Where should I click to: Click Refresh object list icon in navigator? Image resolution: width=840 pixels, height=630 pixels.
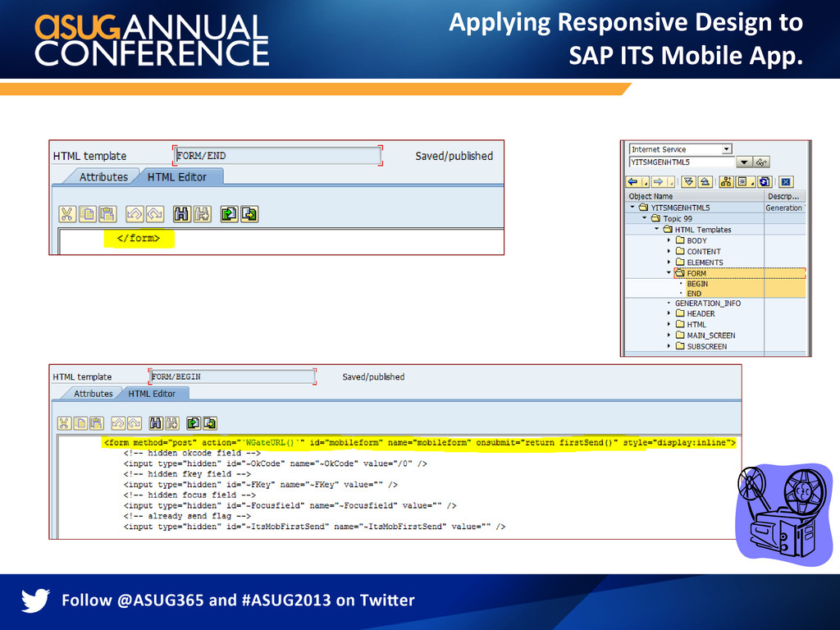[x=765, y=181]
